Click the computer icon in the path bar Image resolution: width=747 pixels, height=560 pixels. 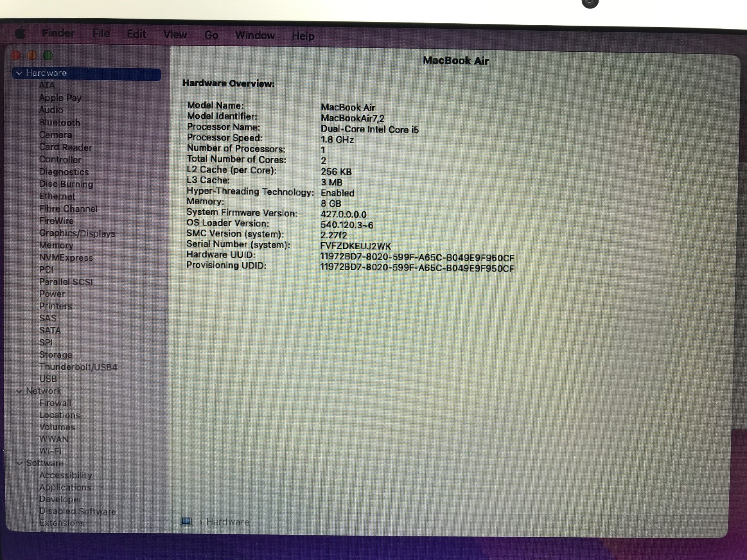click(x=186, y=522)
